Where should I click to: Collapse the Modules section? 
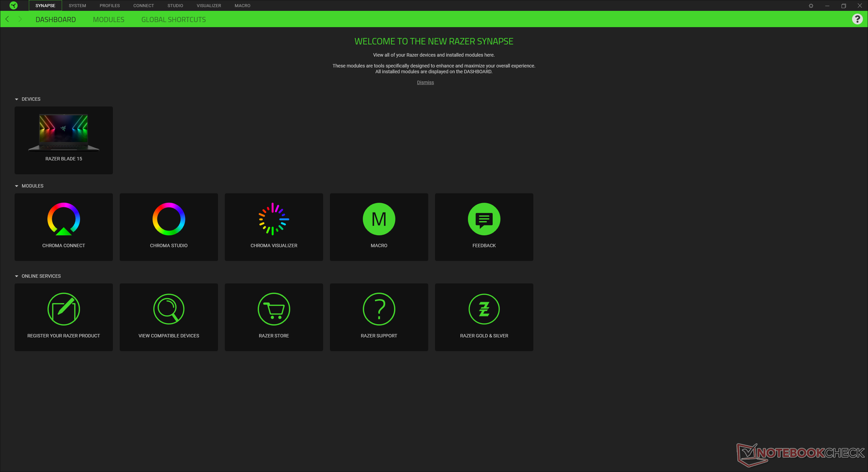[17, 186]
